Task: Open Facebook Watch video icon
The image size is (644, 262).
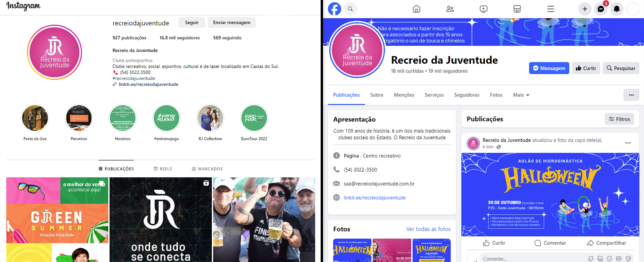Action: (483, 9)
